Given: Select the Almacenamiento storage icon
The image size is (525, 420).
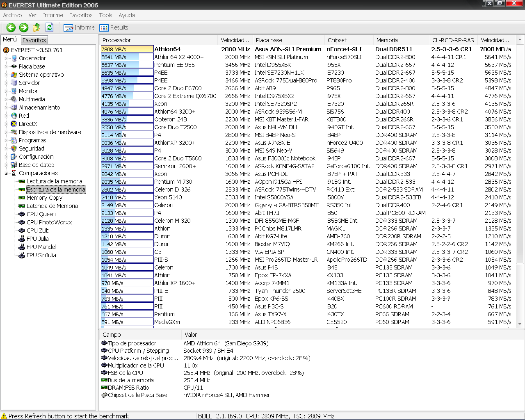Looking at the screenshot, I should click(14, 107).
